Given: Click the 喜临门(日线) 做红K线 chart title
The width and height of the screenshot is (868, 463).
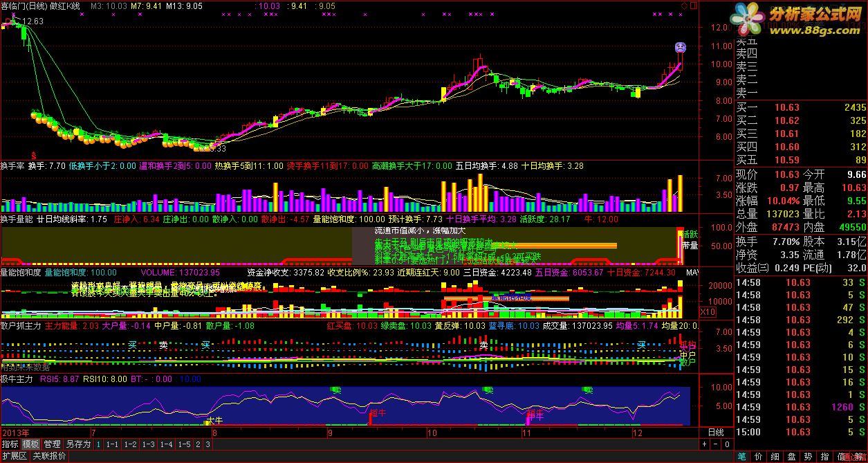Looking at the screenshot, I should point(41,6).
